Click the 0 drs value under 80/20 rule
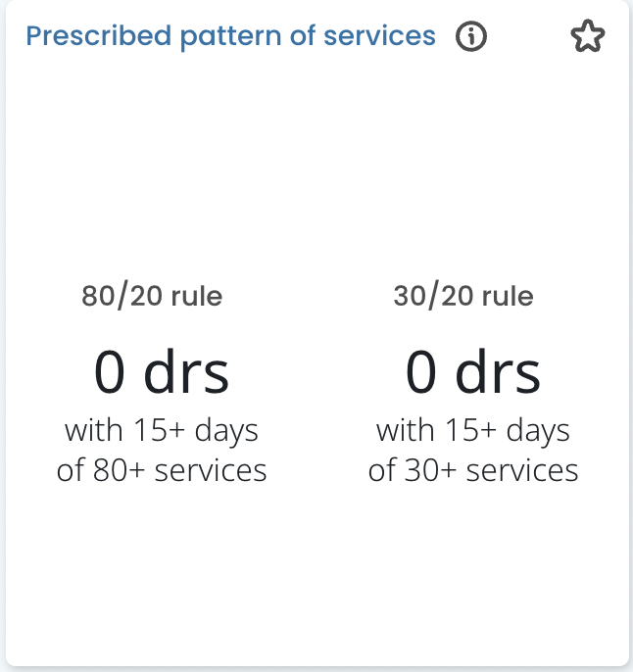Viewport: 633px width, 672px height. 162,372
